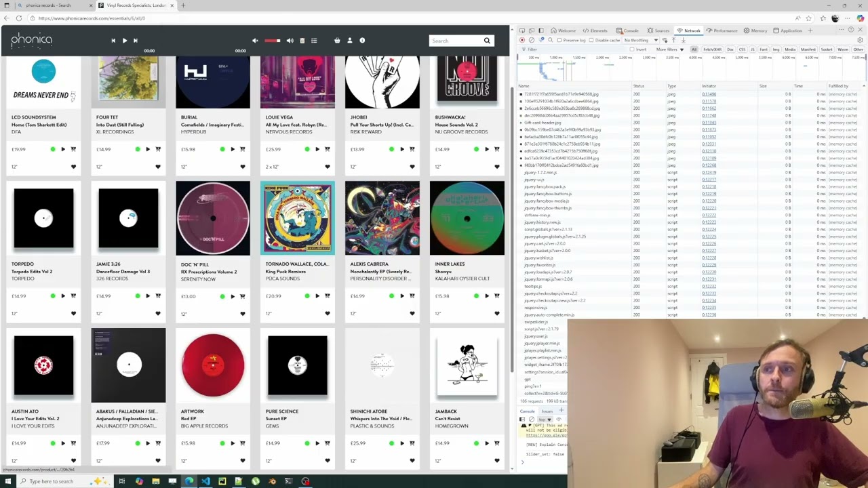Clear the network log
The image size is (868, 488).
click(531, 40)
